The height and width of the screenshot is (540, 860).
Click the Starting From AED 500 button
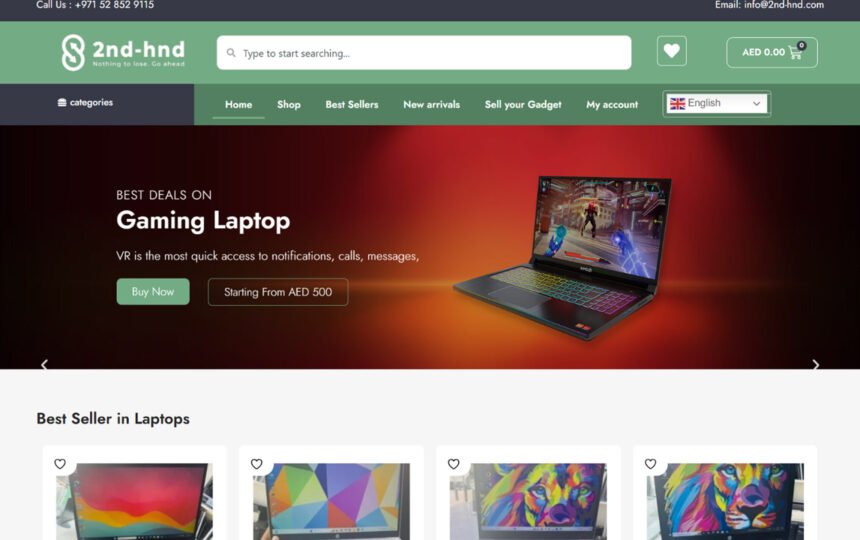click(x=278, y=292)
